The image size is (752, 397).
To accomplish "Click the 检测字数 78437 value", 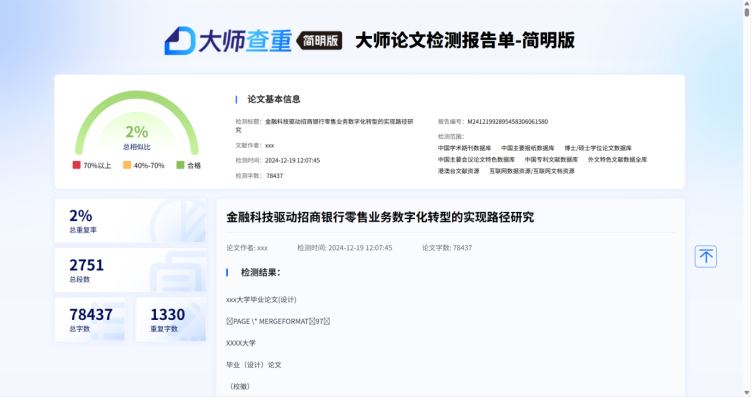I will 274,176.
